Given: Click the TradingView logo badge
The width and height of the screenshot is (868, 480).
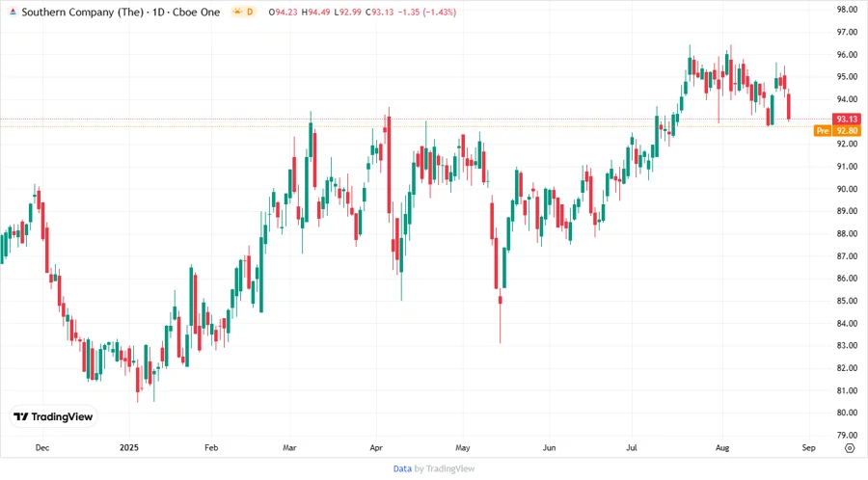Looking at the screenshot, I should click(53, 416).
